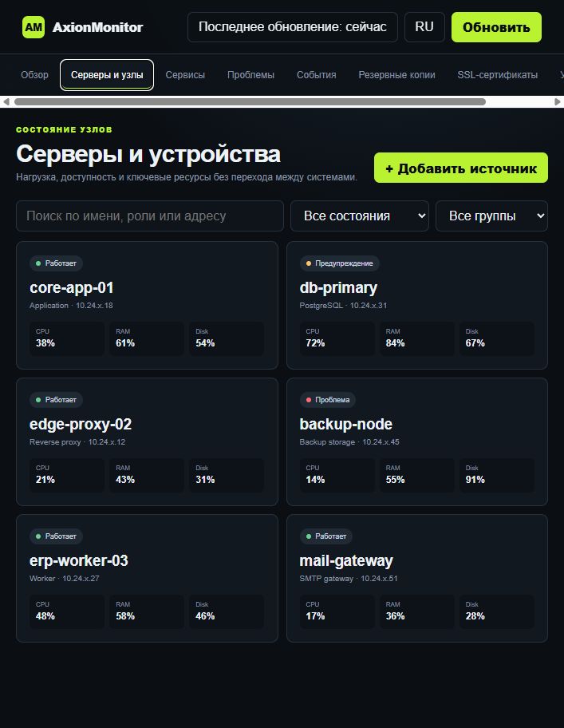564x728 pixels.
Task: Open the core-app-01 server card
Action: (147, 305)
